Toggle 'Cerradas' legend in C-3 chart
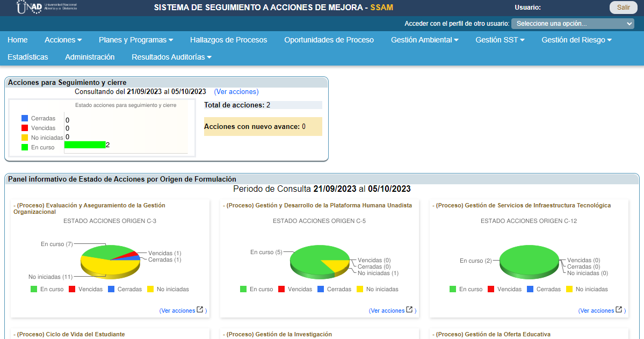The image size is (644, 339). tap(125, 289)
